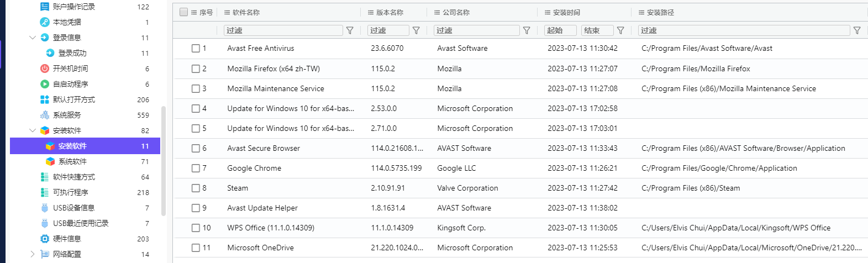868x263 pixels.
Task: Open the 系统服务 sidebar entry
Action: (x=67, y=115)
